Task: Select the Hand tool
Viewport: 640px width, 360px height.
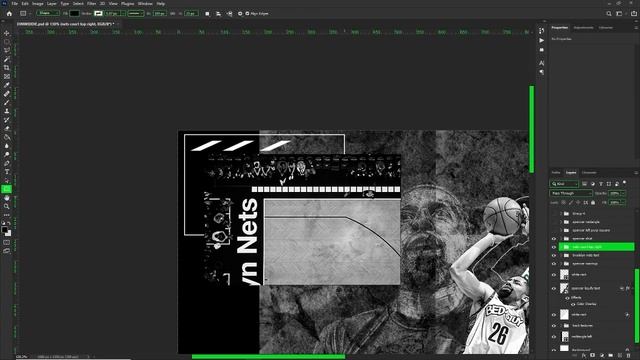Action: pyautogui.click(x=7, y=198)
